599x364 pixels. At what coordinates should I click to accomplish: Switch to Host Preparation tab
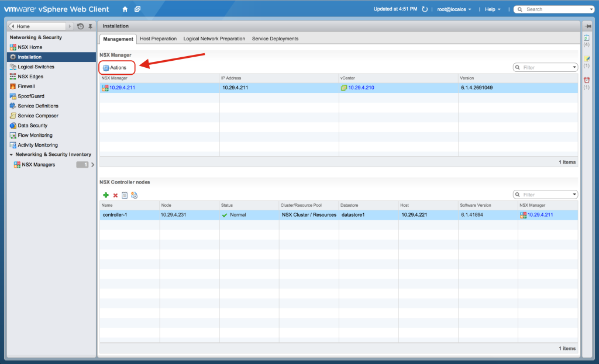[158, 39]
